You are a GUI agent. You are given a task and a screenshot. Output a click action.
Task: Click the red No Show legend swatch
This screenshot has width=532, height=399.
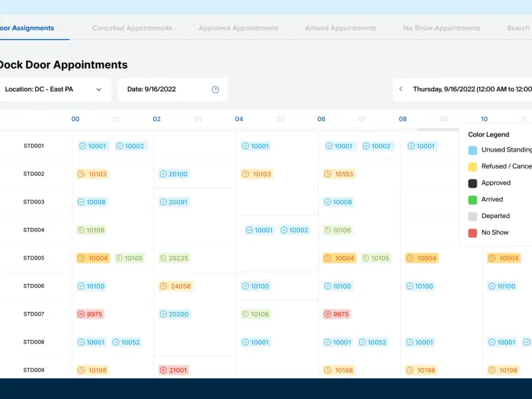472,233
